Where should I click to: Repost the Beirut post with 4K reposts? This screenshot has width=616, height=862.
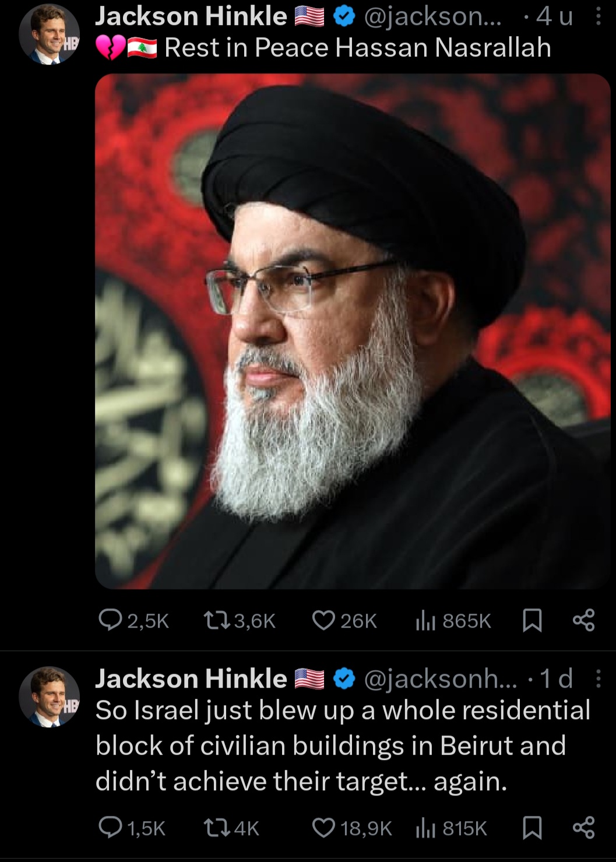230,828
